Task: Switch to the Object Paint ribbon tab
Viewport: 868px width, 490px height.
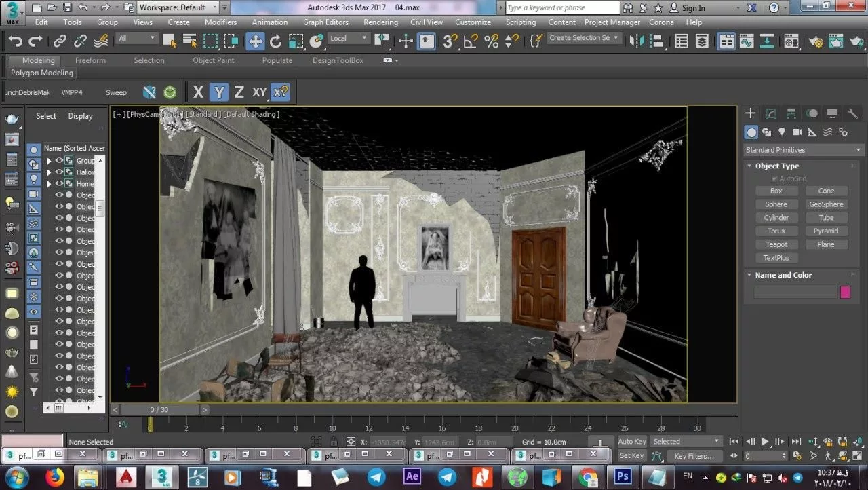Action: click(214, 60)
